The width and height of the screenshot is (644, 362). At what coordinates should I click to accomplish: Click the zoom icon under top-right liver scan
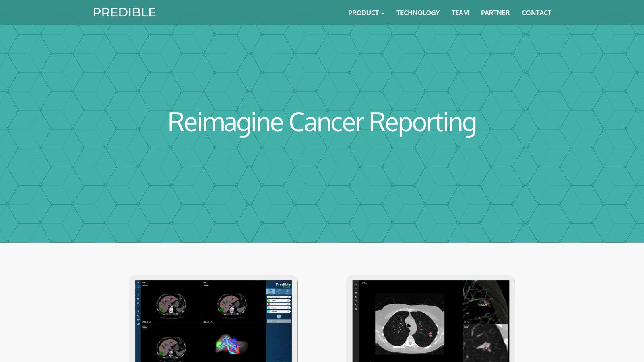pos(208,322)
